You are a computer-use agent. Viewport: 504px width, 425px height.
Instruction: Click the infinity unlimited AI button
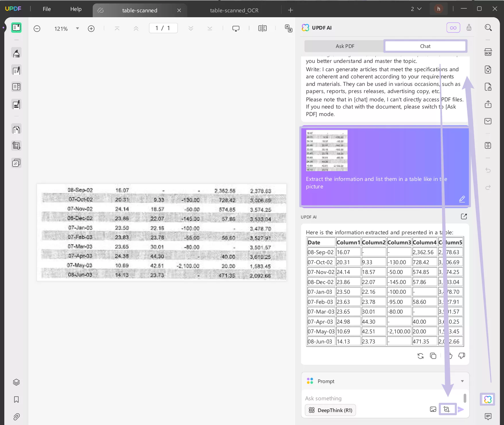coord(453,28)
